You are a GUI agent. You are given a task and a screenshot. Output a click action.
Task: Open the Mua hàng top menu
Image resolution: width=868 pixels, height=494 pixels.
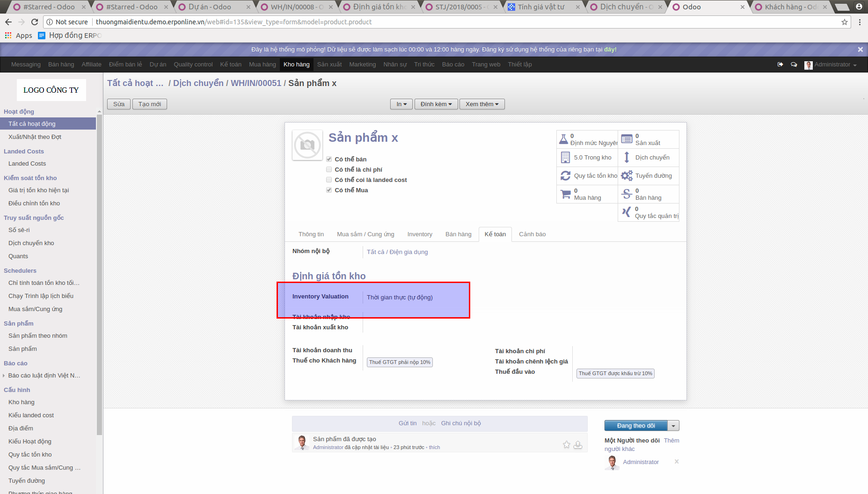coord(263,65)
